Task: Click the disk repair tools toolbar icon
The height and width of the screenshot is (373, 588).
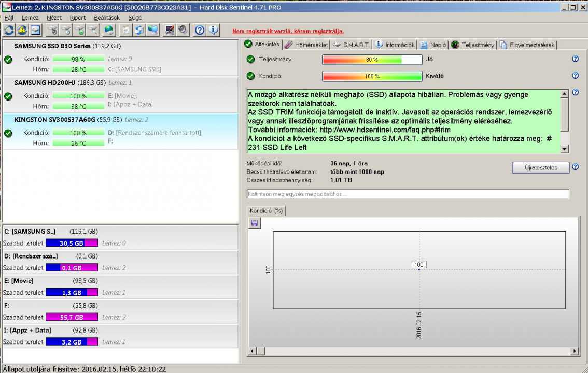Action: tap(93, 30)
